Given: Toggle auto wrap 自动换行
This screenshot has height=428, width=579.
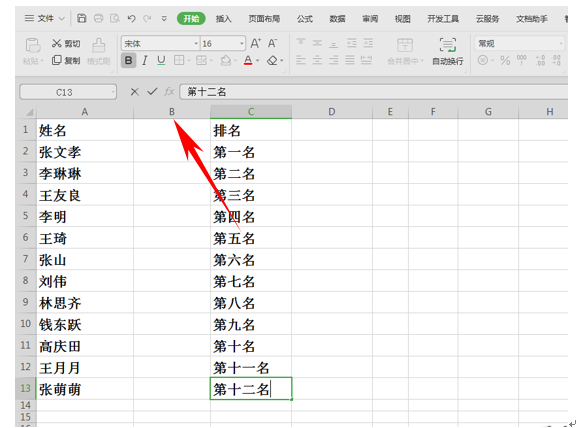Looking at the screenshot, I should click(x=448, y=51).
